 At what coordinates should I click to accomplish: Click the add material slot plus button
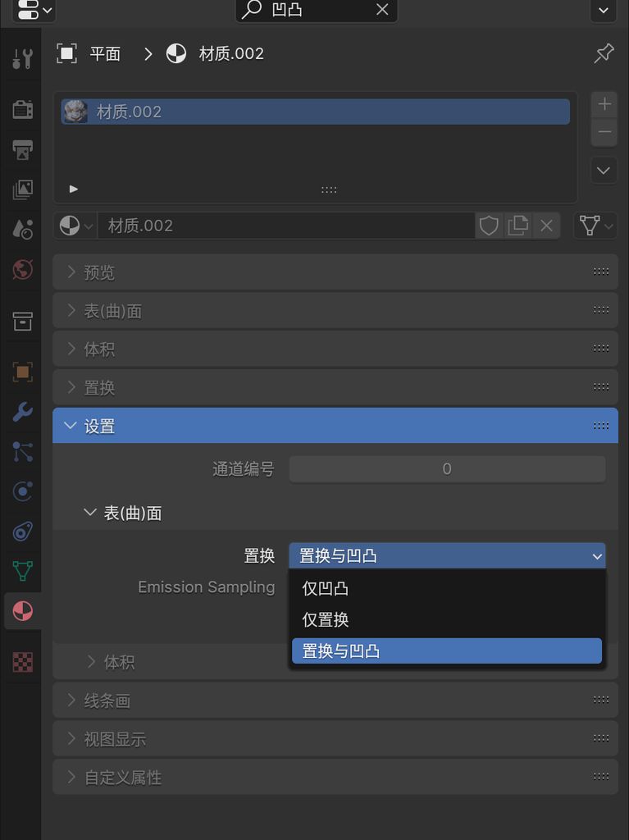(604, 104)
